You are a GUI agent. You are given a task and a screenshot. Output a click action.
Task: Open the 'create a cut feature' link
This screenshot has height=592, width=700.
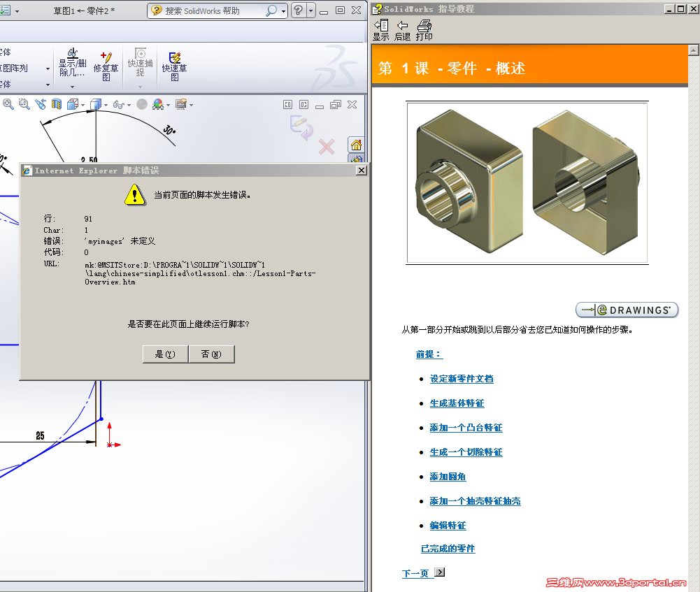(x=466, y=452)
